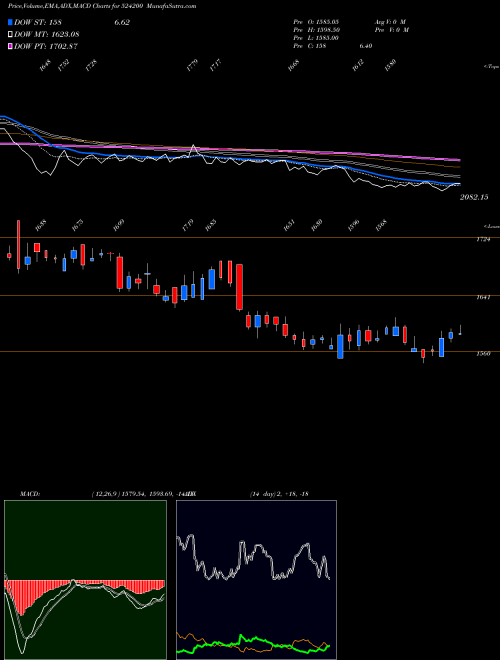The height and width of the screenshot is (660, 500).
Task: Select the 'Pre L: 1583.00' value
Action: (316, 37)
